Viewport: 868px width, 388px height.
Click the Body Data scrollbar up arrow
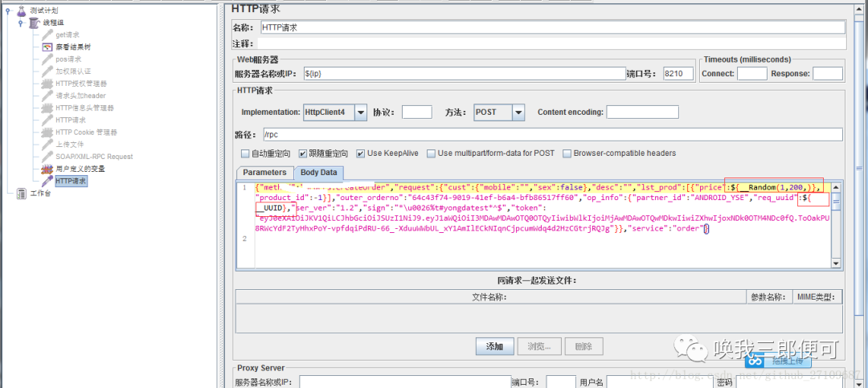(x=837, y=186)
